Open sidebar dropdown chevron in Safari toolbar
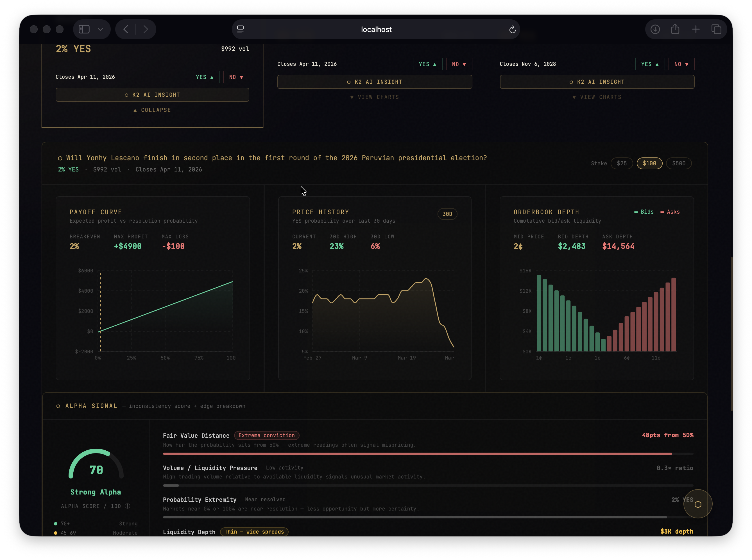The width and height of the screenshot is (752, 560). tap(100, 30)
